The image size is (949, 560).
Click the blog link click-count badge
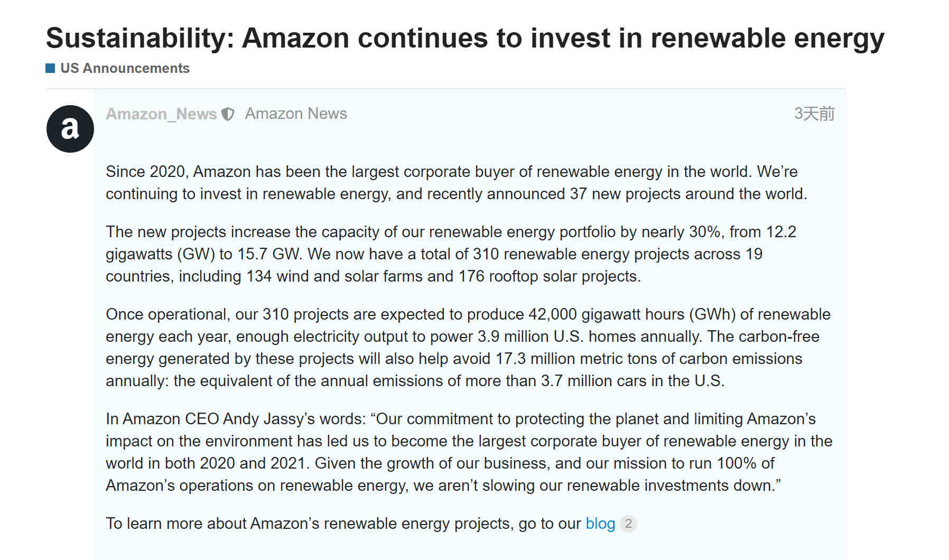click(x=628, y=524)
